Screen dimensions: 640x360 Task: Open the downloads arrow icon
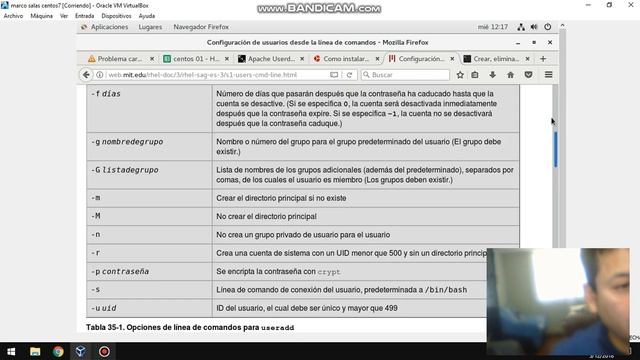[x=493, y=75]
